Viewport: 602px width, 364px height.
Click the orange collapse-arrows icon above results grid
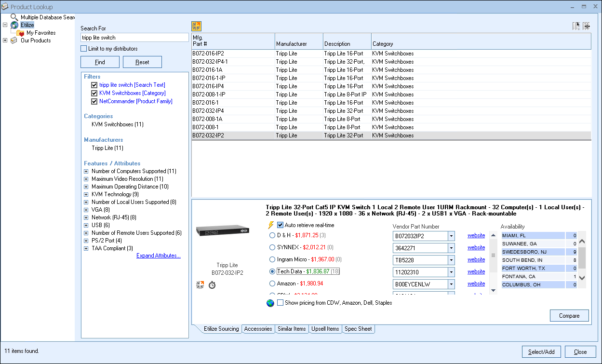point(196,26)
